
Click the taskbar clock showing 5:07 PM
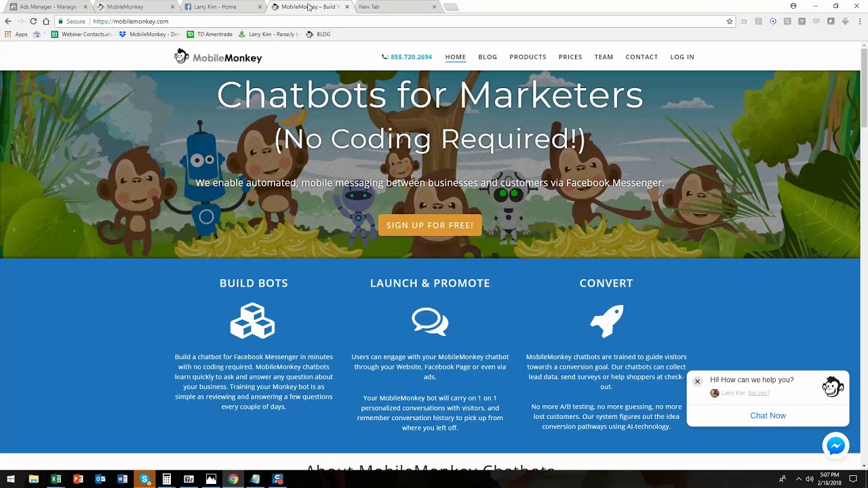point(829,479)
